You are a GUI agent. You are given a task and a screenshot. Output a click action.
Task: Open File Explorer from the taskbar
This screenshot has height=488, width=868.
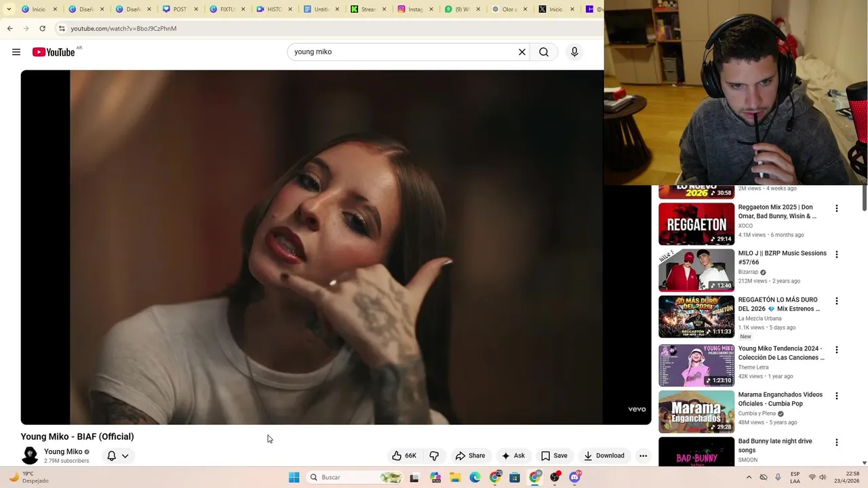455,477
